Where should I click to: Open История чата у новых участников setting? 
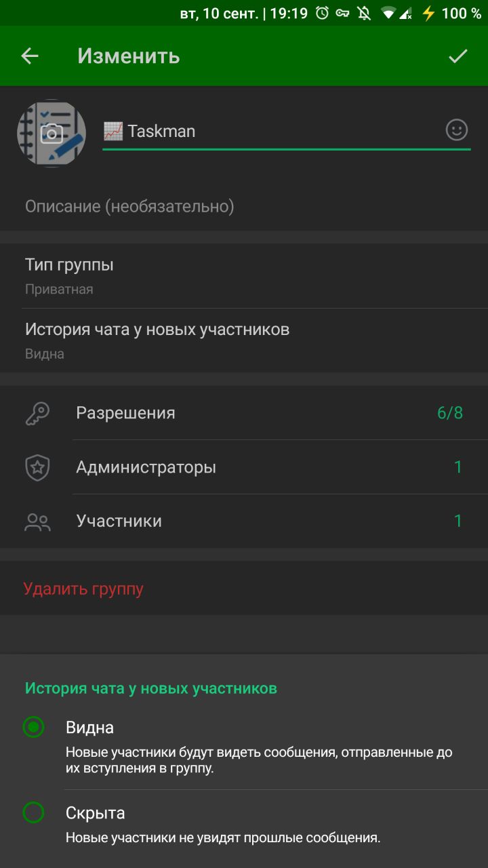[x=244, y=340]
